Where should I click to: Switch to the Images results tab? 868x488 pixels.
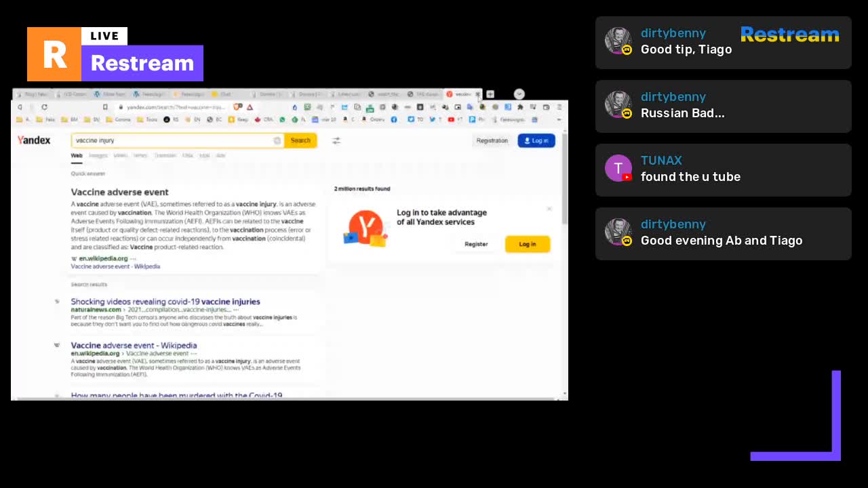tap(98, 155)
